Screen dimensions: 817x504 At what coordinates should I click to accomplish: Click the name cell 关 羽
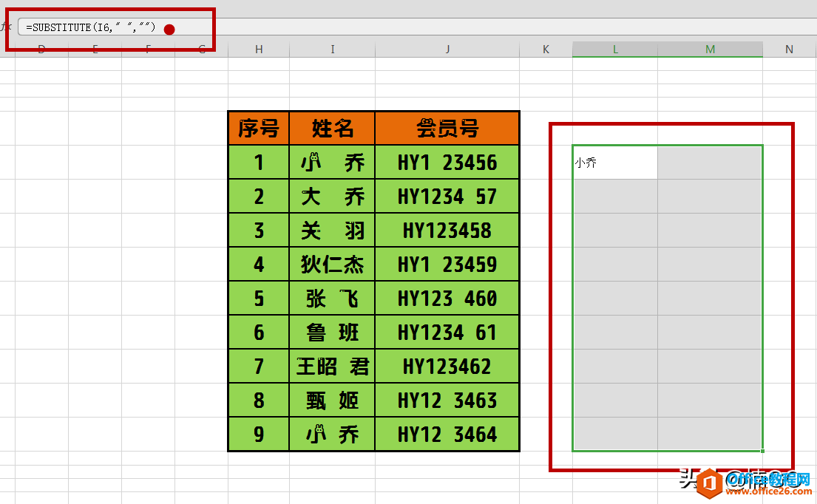333,230
